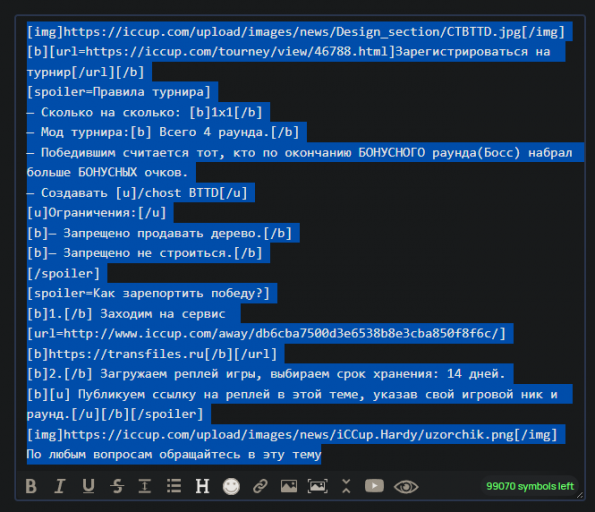Image resolution: width=595 pixels, height=512 pixels.
Task: Embed a YouTube video
Action: click(x=374, y=486)
